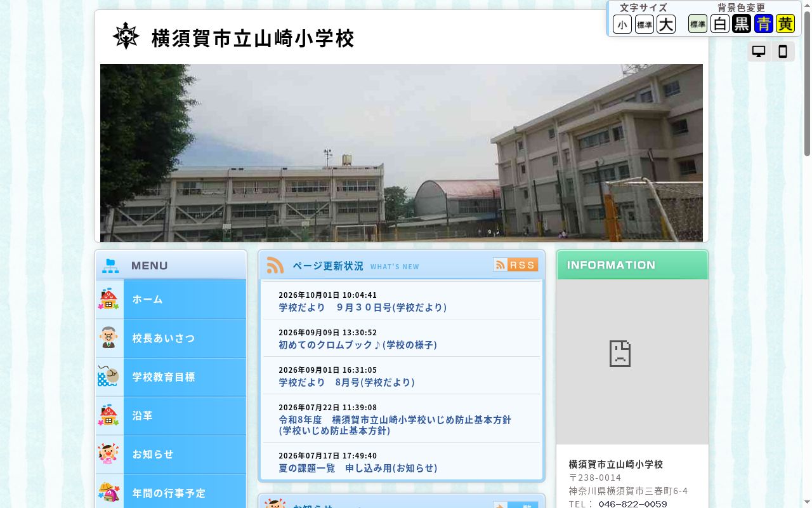The image size is (812, 508).
Task: Open the 校長あいさつ menu item
Action: point(171,338)
